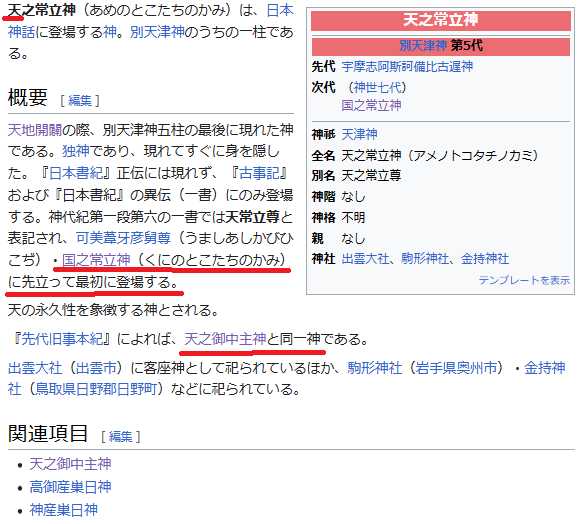This screenshot has height=524, width=579.
Task: Open 神産巣日神 in related items list
Action: point(64,510)
